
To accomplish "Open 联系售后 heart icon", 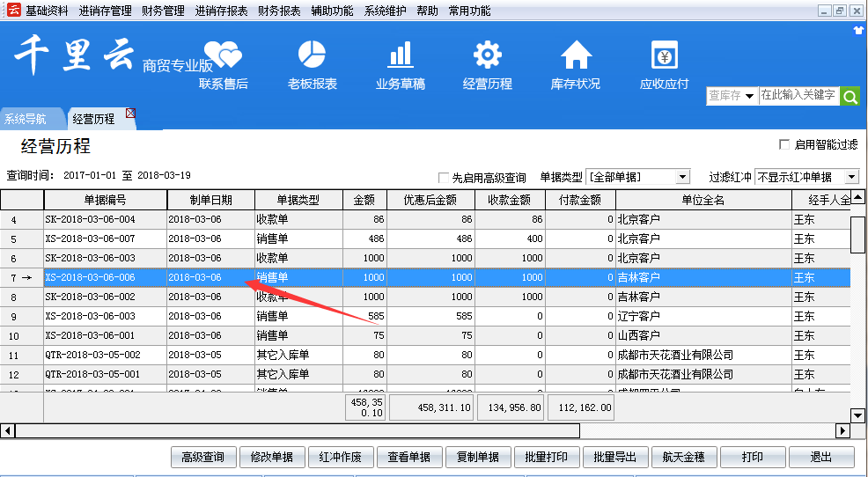I will pyautogui.click(x=223, y=57).
